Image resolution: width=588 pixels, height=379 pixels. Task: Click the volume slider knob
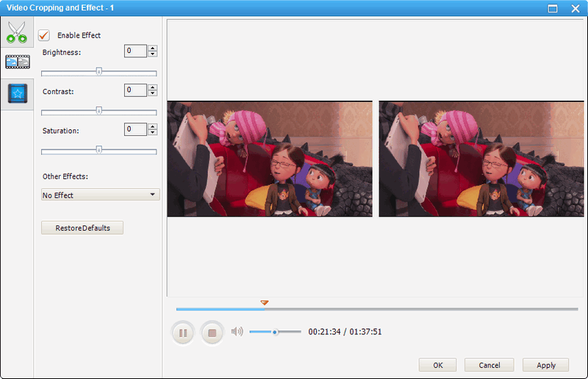pyautogui.click(x=275, y=332)
